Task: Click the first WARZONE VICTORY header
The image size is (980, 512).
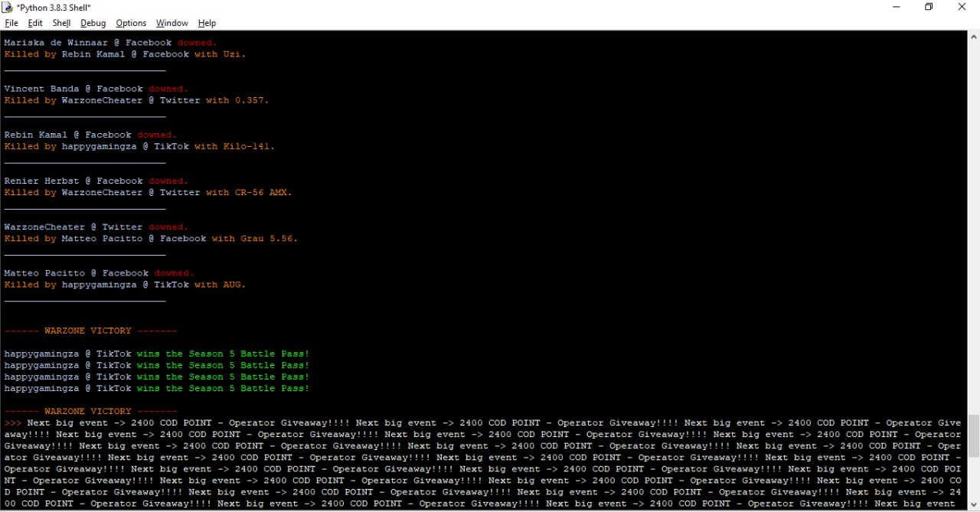Action: (90, 331)
